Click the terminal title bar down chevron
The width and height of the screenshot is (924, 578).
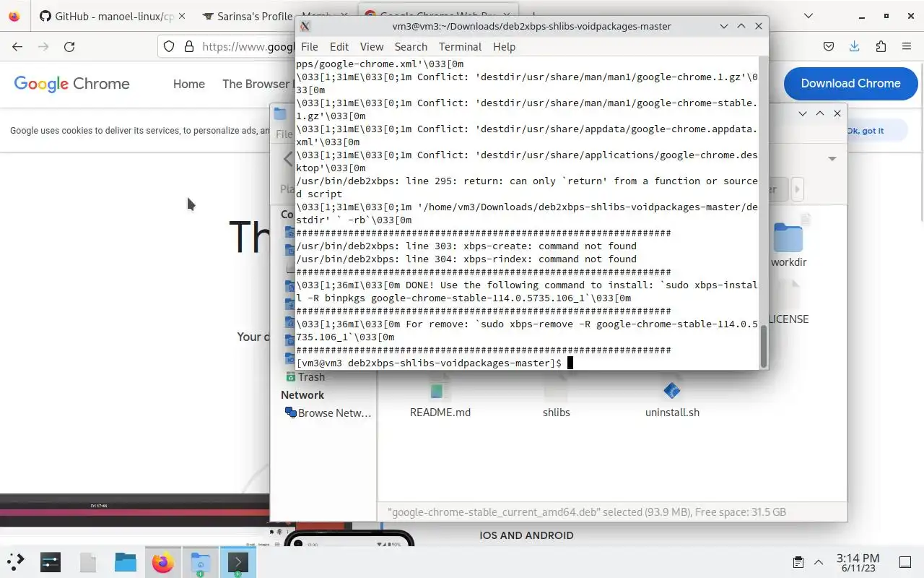(724, 26)
